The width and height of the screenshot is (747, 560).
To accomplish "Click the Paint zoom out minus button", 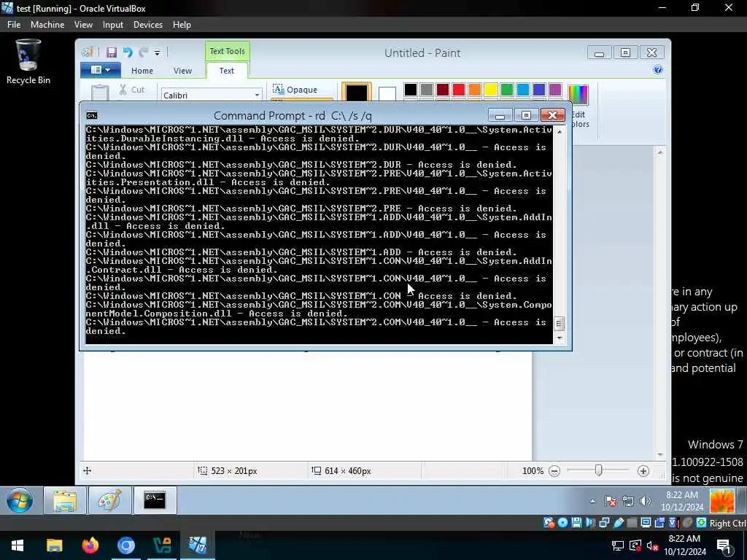I will [554, 471].
